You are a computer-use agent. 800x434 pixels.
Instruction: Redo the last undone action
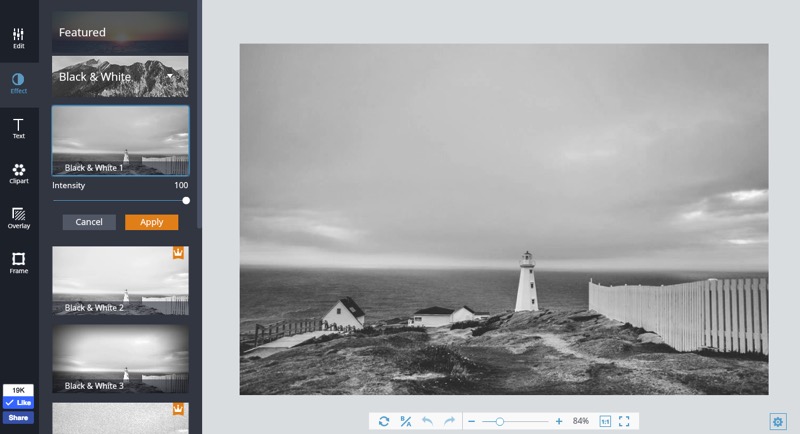click(x=449, y=422)
